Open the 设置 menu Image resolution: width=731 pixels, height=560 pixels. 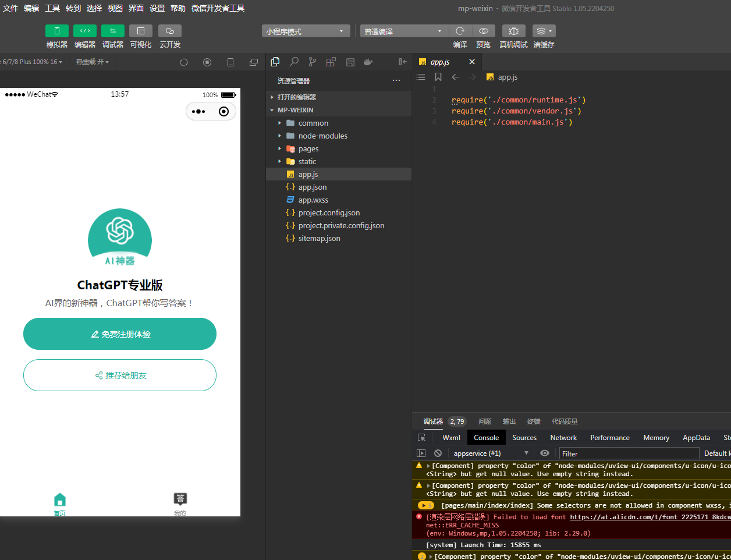157,8
